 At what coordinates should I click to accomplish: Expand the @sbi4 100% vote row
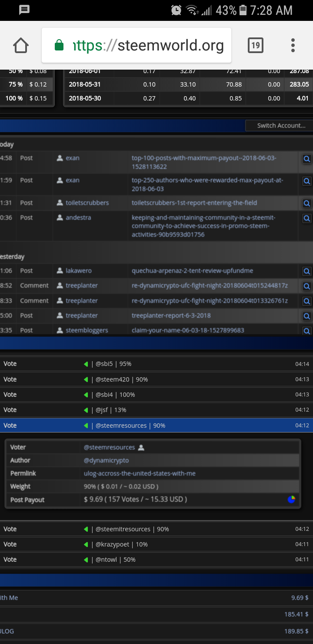click(x=156, y=395)
